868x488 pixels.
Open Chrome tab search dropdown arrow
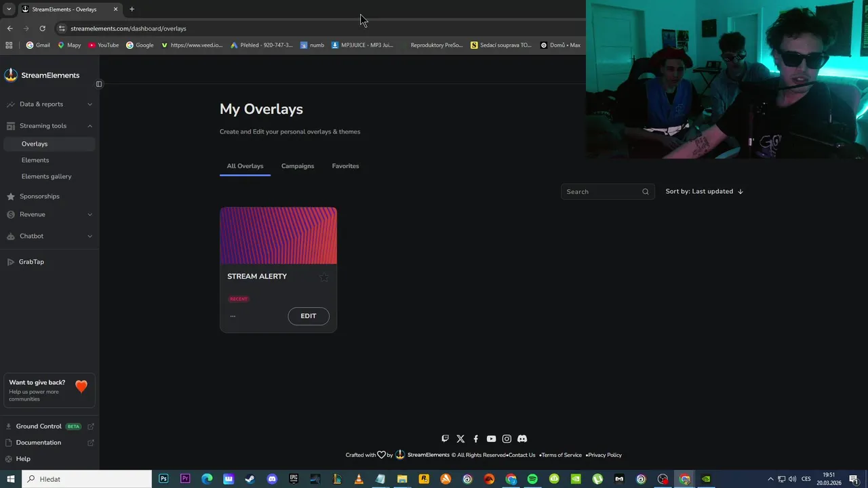(9, 9)
